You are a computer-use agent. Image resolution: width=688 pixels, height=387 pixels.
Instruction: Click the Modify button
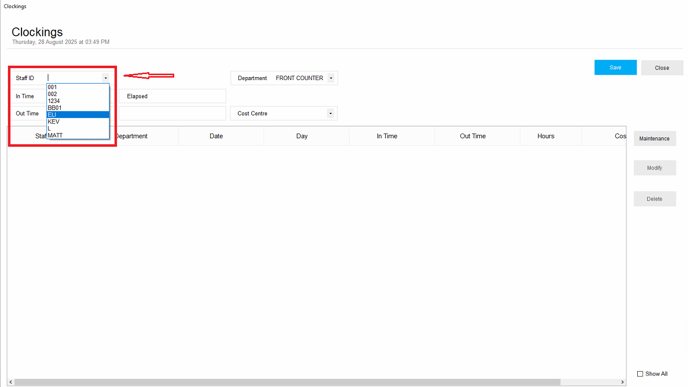[654, 168]
